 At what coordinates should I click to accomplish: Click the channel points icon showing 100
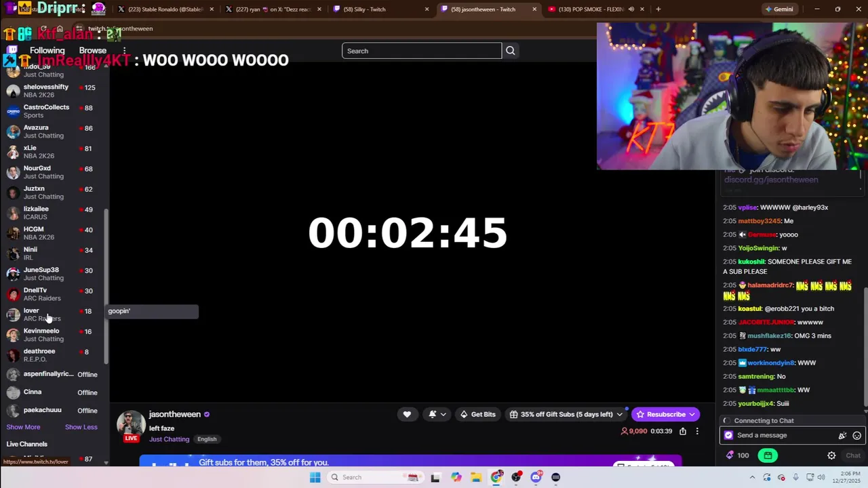(737, 455)
